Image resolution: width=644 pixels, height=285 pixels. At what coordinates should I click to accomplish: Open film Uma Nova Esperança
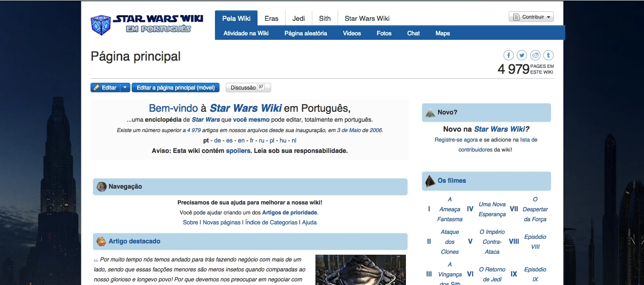click(x=492, y=209)
